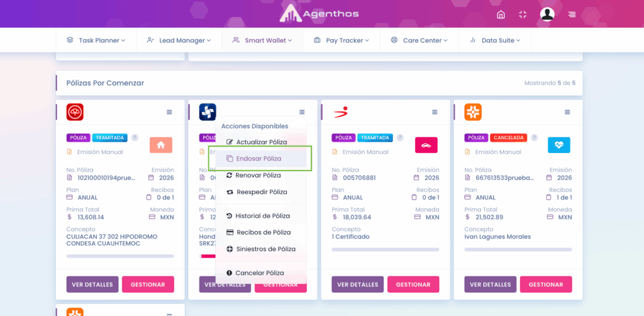Open the Pay Tracker dropdown menu
644x316 pixels.
click(341, 40)
